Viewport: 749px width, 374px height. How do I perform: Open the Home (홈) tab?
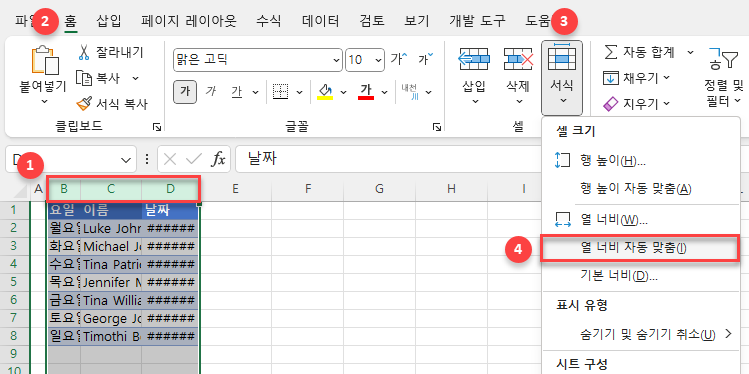tap(72, 21)
